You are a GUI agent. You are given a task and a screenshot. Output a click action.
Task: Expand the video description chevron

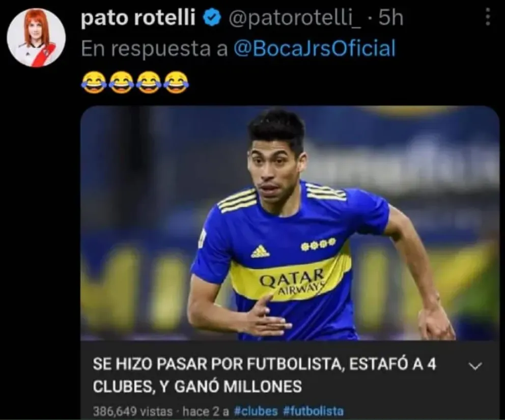pyautogui.click(x=475, y=366)
